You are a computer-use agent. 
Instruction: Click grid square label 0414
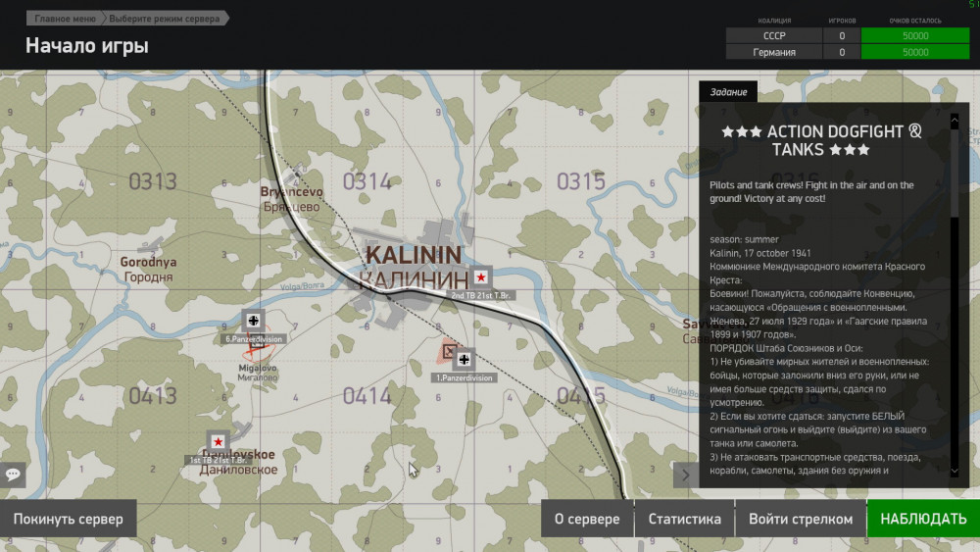(367, 396)
